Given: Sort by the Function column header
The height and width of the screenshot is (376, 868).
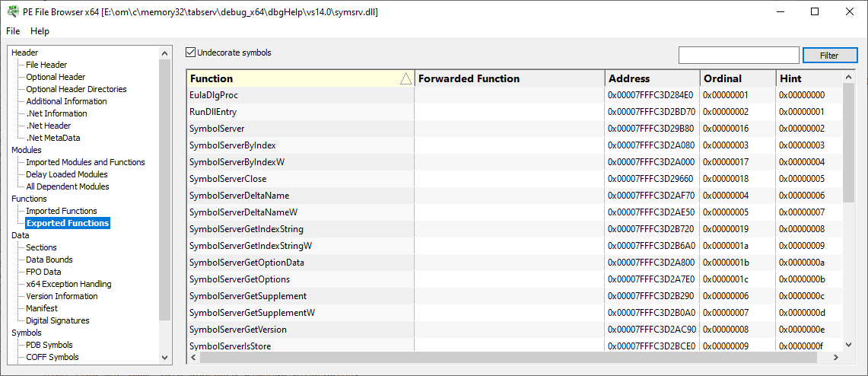Looking at the screenshot, I should pos(300,78).
